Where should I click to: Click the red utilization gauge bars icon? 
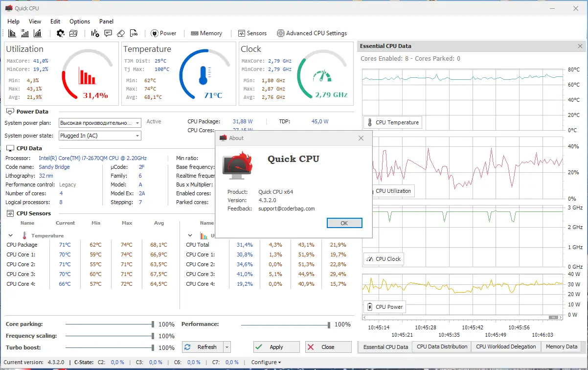[x=87, y=76]
